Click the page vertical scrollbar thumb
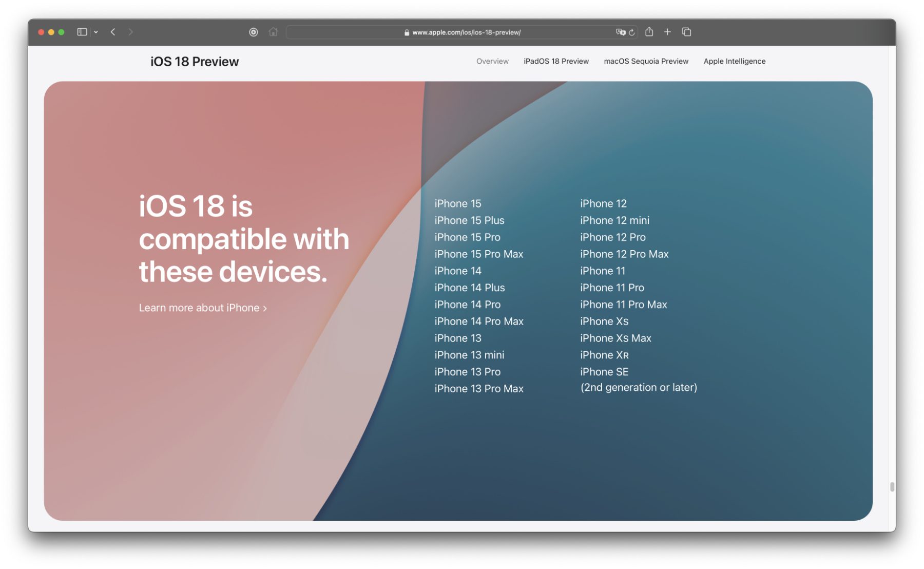The image size is (924, 569). 892,486
